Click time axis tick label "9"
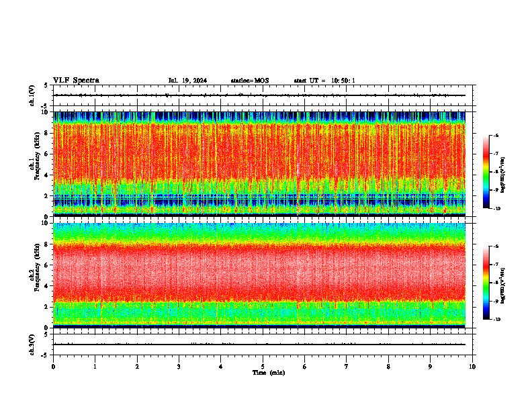532x411 pixels. pyautogui.click(x=430, y=367)
